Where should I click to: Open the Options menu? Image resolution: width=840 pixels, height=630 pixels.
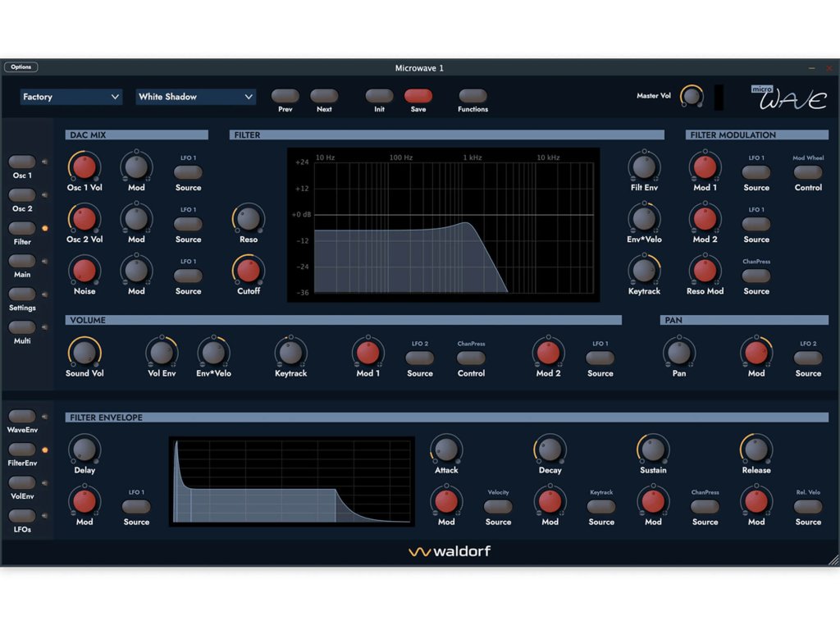(21, 67)
